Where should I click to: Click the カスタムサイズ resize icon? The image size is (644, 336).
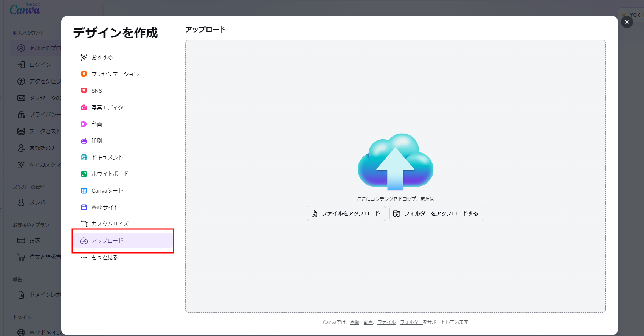tap(84, 224)
